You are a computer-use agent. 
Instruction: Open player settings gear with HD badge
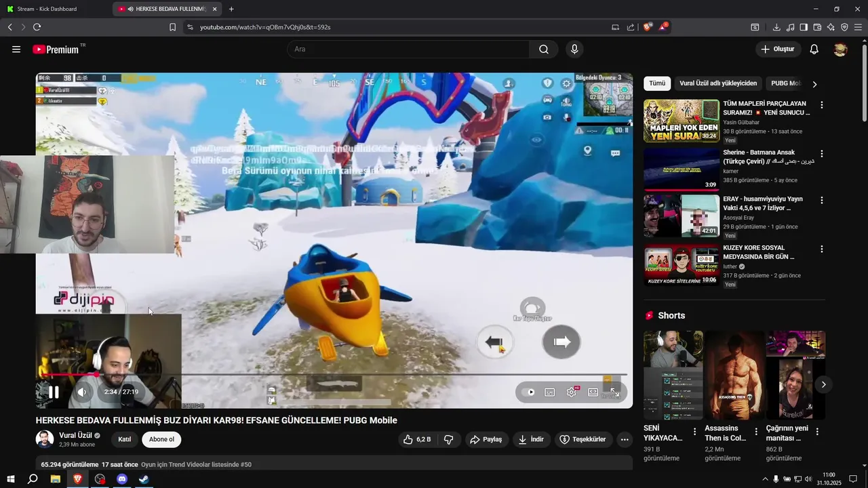(572, 392)
